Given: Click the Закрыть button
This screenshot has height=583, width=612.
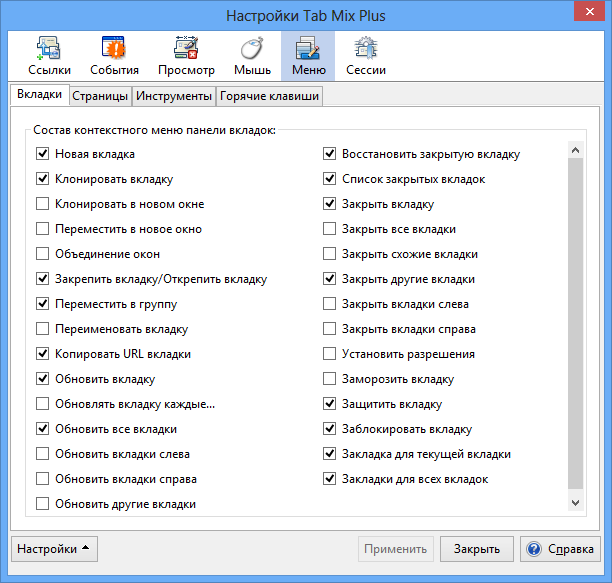Looking at the screenshot, I should (x=477, y=549).
